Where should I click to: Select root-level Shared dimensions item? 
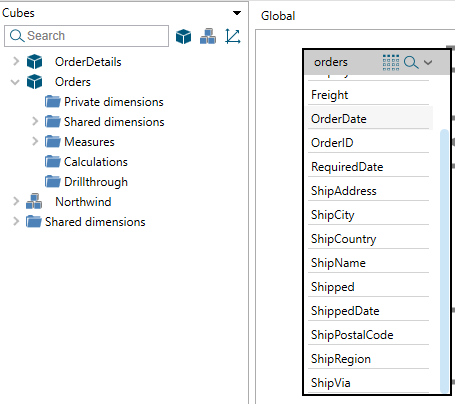[x=95, y=222]
